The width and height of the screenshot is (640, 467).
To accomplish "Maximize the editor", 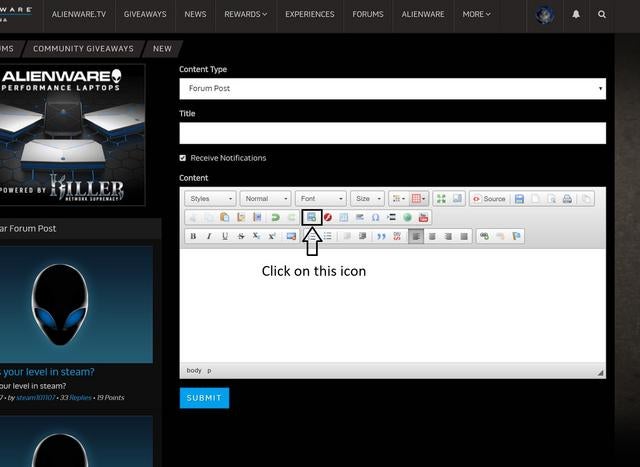I will coord(441,199).
